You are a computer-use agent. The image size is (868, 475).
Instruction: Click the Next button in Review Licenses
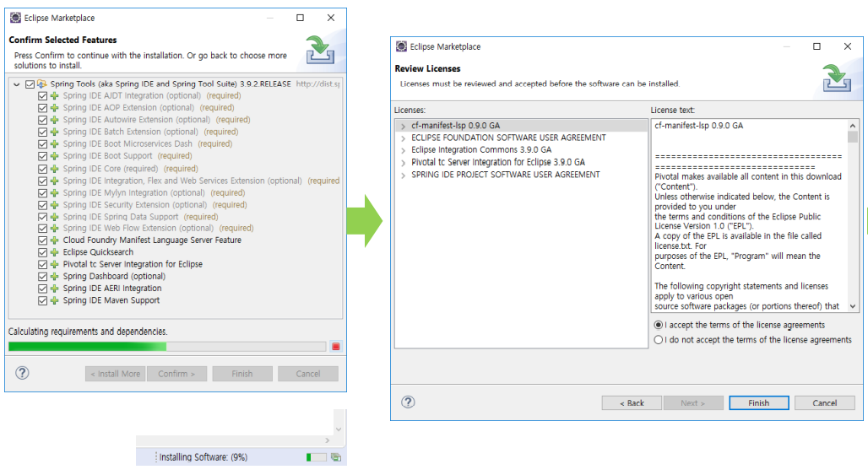pos(693,403)
